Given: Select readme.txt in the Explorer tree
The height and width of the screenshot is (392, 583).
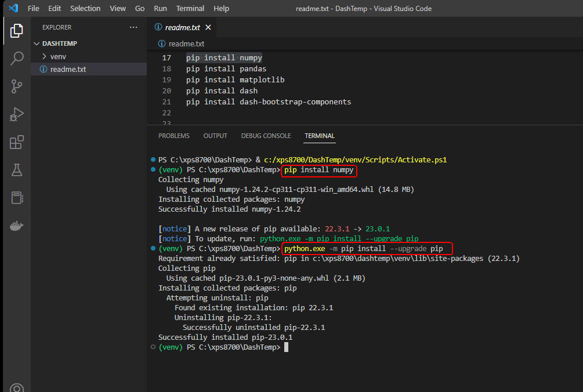Looking at the screenshot, I should tap(89, 69).
